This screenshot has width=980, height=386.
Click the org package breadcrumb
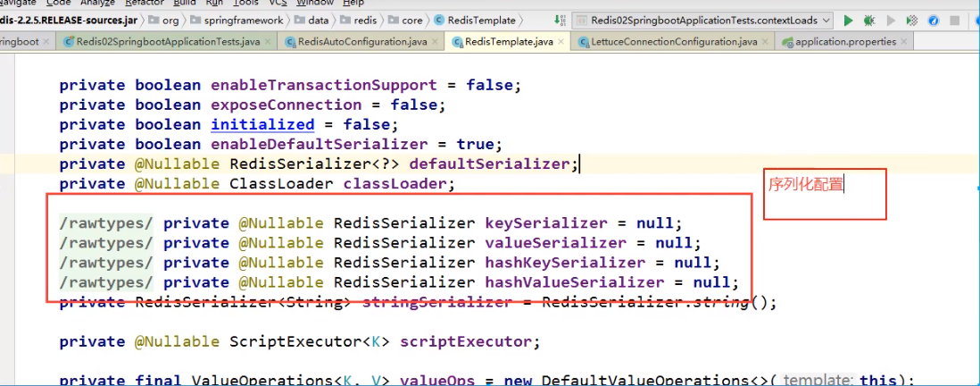[163, 20]
